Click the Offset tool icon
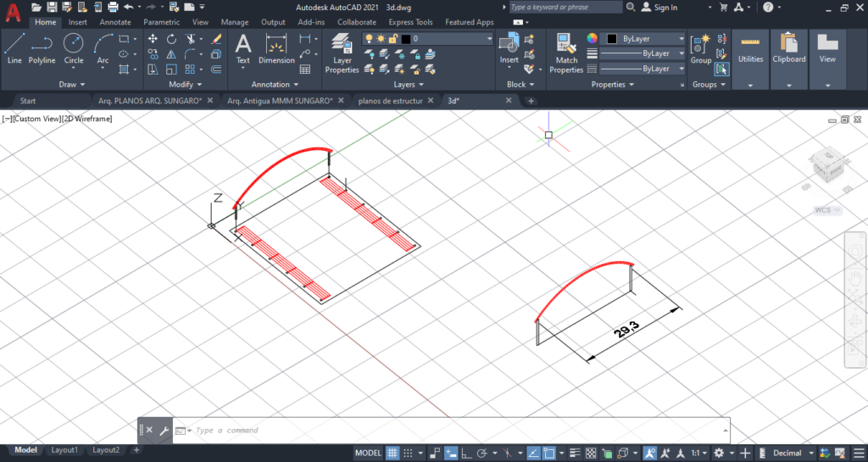 (216, 70)
